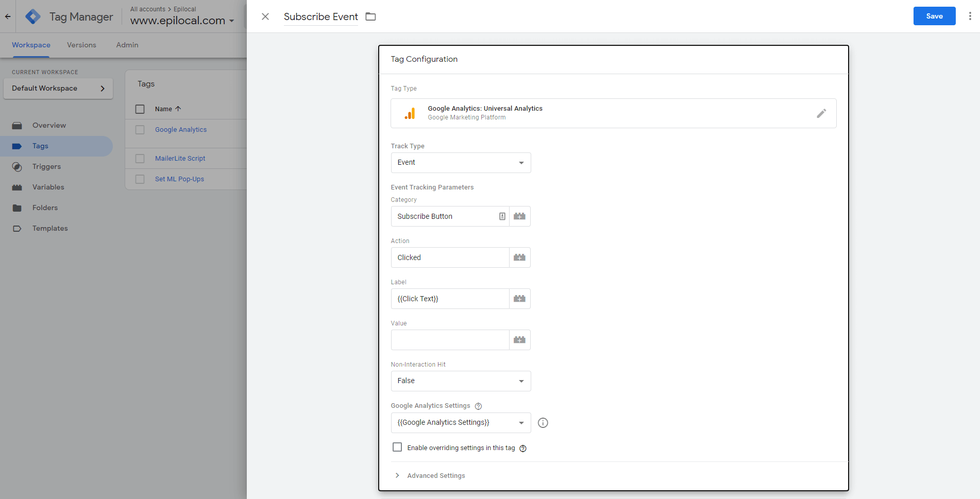Click the Folders sidebar icon
Screen dimensions: 980x499
pyautogui.click(x=17, y=208)
